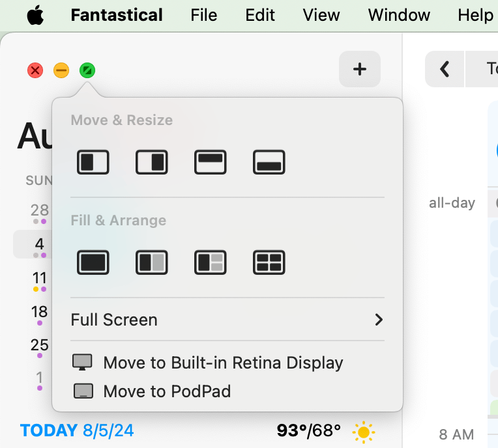Fill the entire screen with window icon
Image resolution: width=498 pixels, height=448 pixels.
pyautogui.click(x=93, y=262)
